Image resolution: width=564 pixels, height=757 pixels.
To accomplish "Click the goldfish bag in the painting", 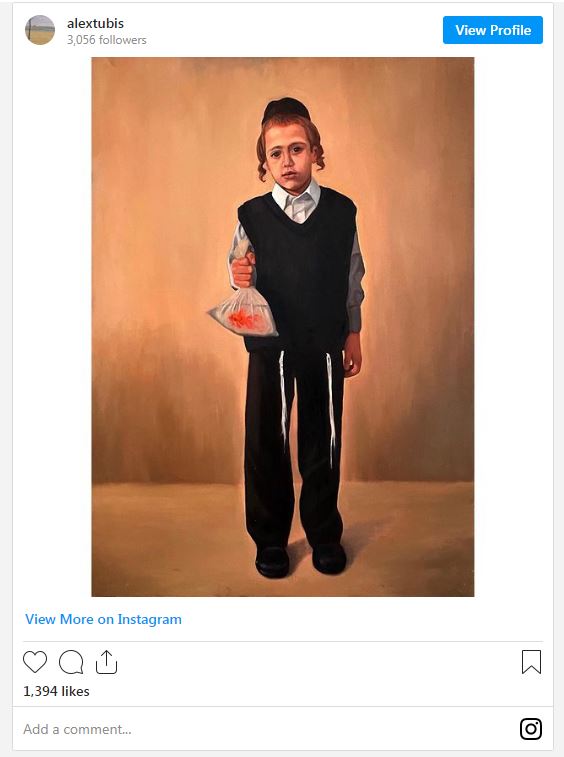I will [243, 312].
